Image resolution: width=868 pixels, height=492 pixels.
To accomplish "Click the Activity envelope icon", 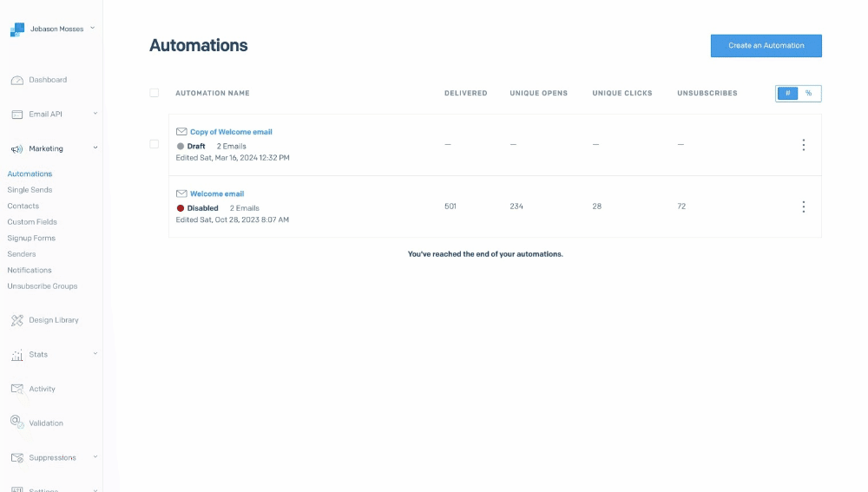I will click(16, 389).
